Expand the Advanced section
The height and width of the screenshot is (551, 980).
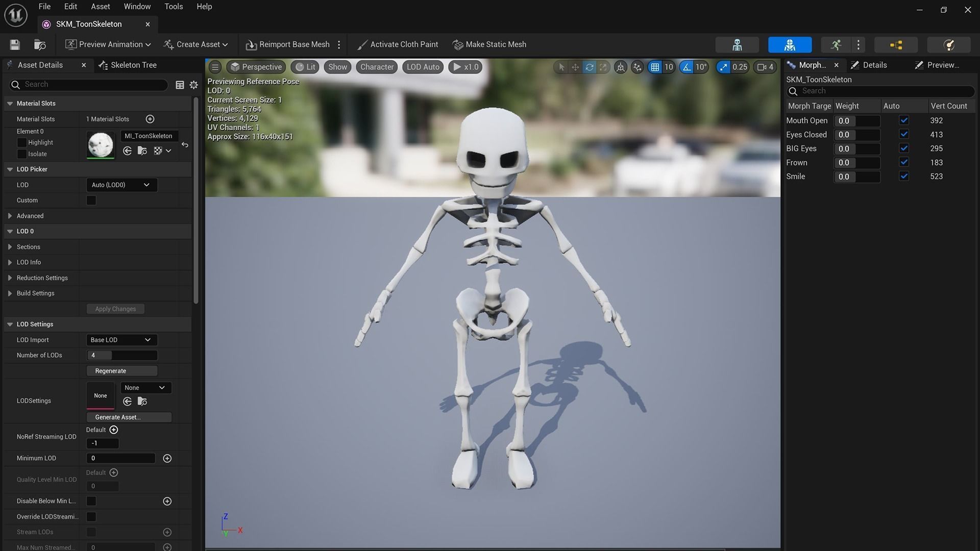coord(10,216)
